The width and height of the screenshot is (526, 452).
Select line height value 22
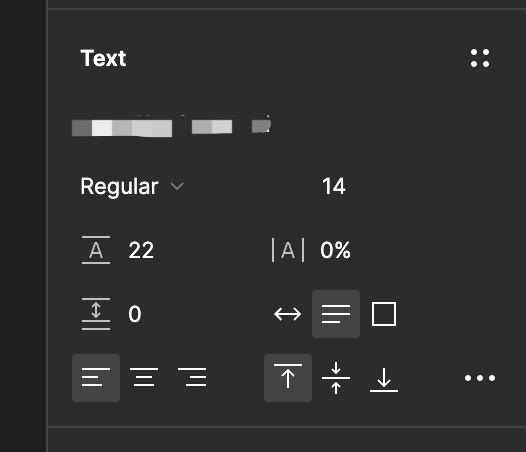(x=141, y=250)
